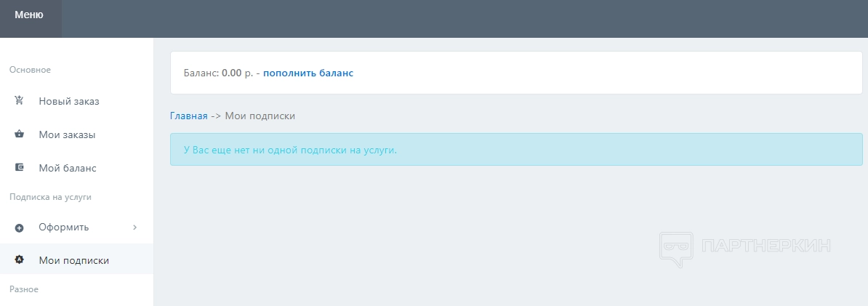Click the Мои подписки breadcrumb text

coord(260,116)
